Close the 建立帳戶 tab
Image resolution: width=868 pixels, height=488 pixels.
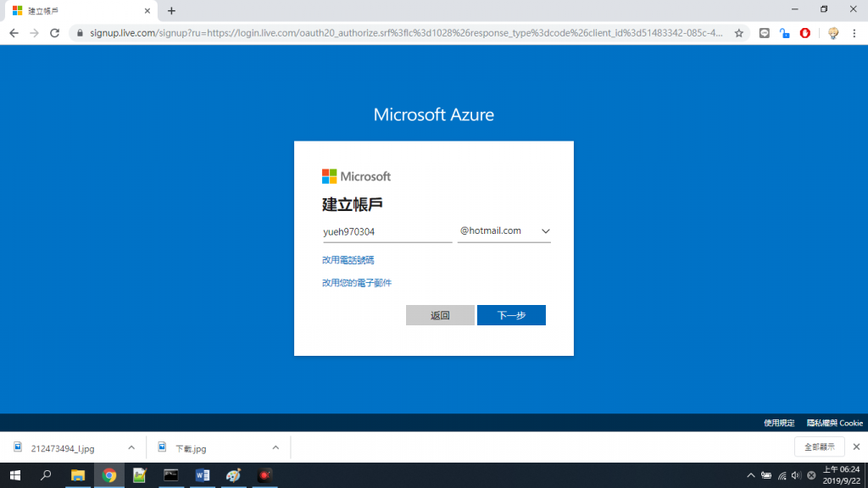pyautogui.click(x=147, y=10)
